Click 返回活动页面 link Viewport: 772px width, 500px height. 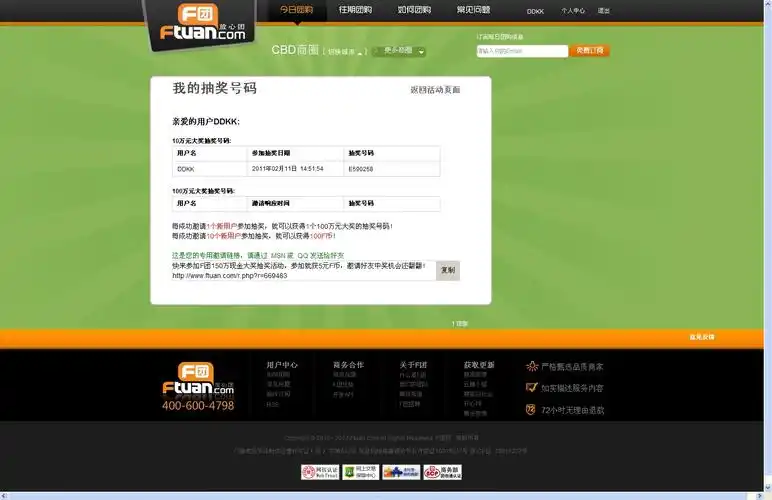click(x=435, y=90)
